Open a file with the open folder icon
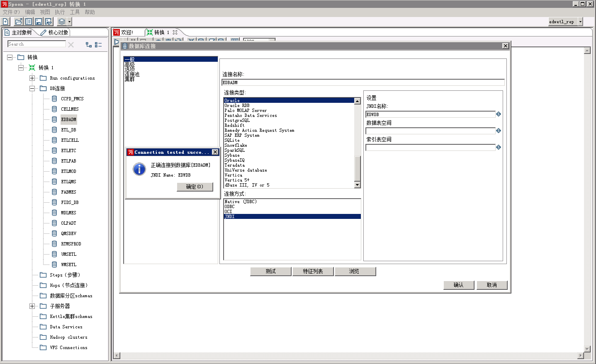The image size is (596, 364). click(x=18, y=21)
